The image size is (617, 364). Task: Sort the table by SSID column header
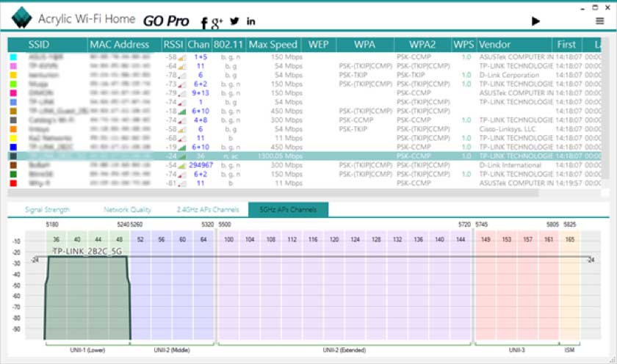[x=39, y=44]
